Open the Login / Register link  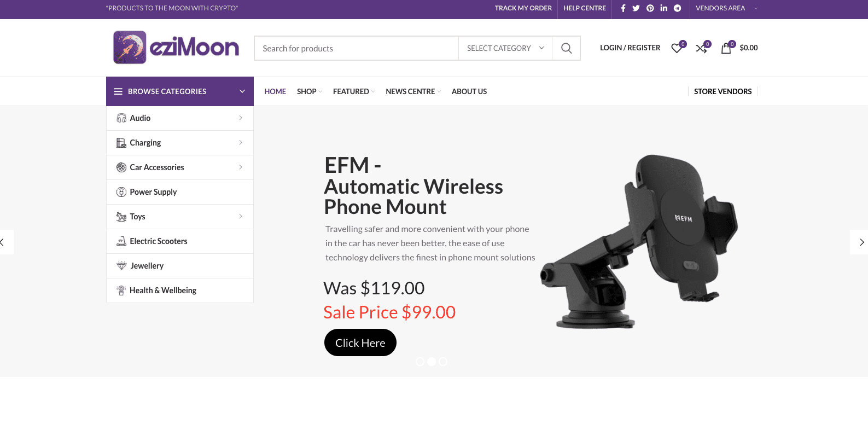[630, 48]
